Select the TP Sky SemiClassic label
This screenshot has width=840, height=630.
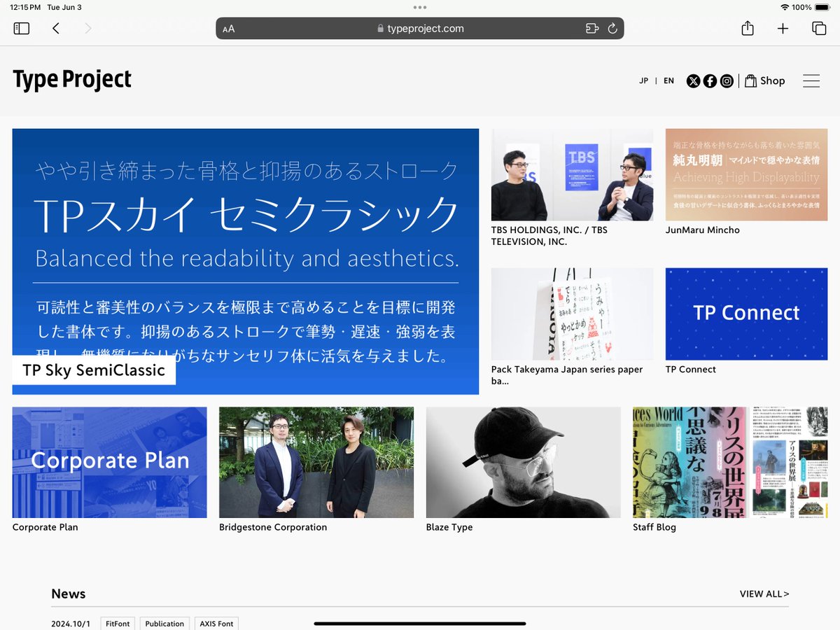click(94, 370)
